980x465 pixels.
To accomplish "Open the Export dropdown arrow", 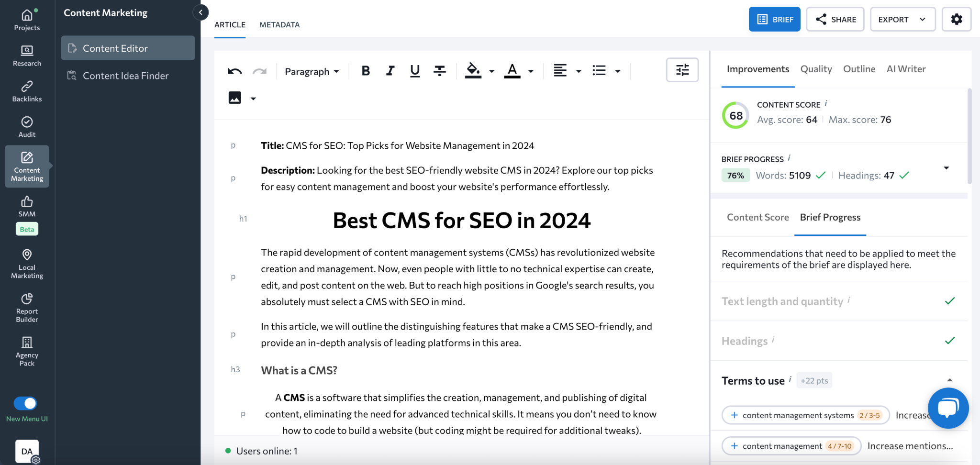I will [922, 19].
